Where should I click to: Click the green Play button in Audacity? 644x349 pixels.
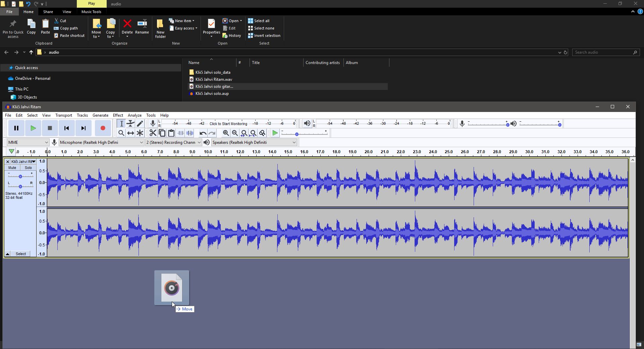[x=33, y=128]
